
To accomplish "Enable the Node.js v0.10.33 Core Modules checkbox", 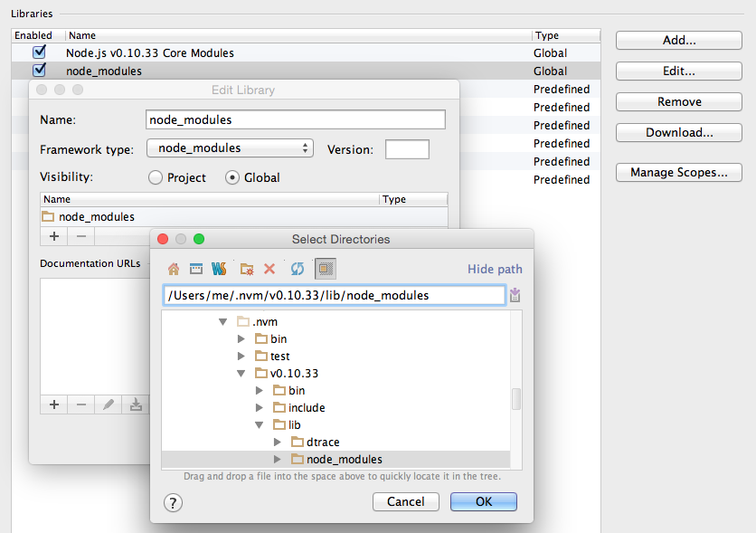I will [x=37, y=52].
